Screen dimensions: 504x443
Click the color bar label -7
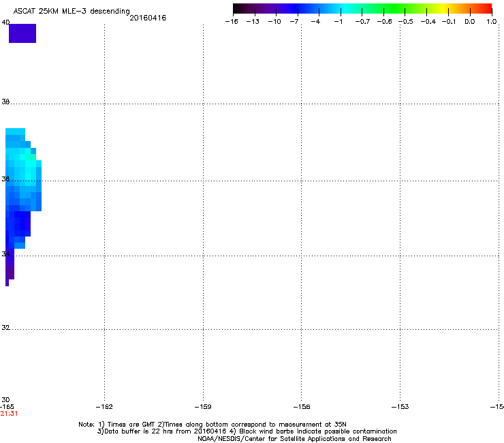pos(294,22)
